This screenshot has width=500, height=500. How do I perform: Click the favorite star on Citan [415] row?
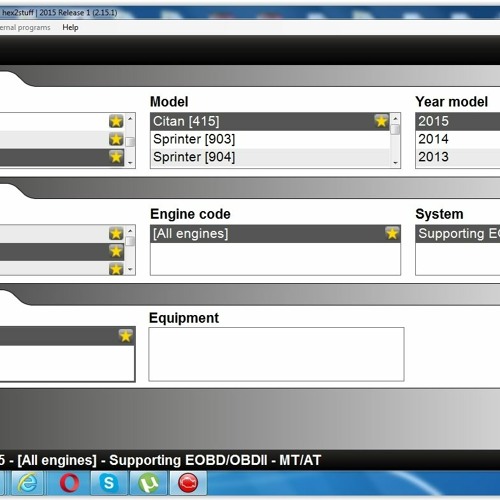pos(381,121)
